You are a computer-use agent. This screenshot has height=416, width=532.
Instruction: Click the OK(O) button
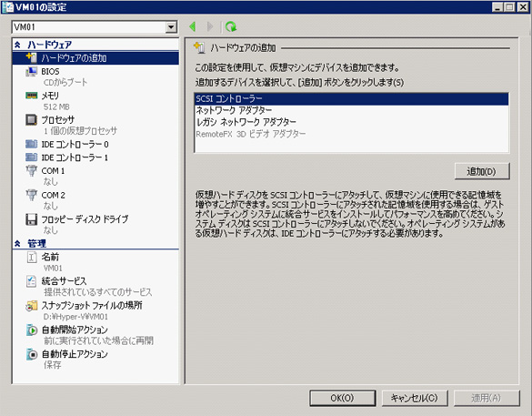point(342,398)
